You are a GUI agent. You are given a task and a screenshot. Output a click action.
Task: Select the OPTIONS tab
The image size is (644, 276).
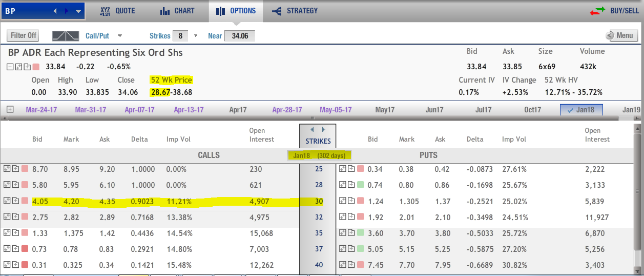[236, 11]
